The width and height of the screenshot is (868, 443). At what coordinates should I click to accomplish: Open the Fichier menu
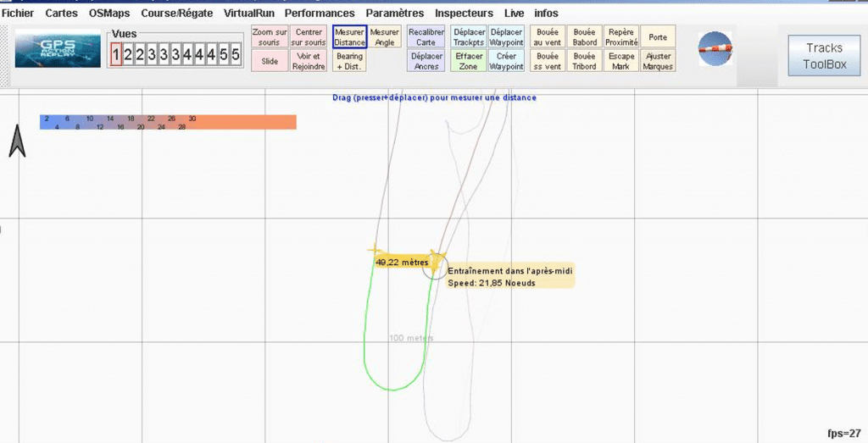point(18,14)
